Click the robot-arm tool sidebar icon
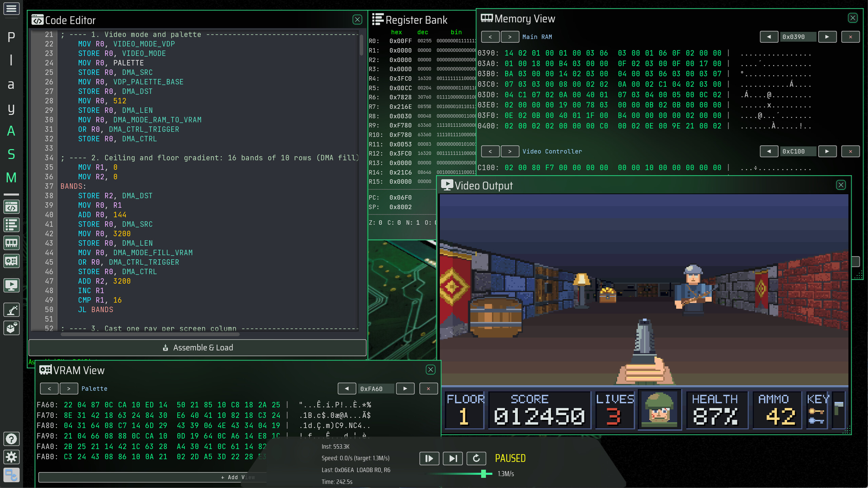Viewport: 868px width, 488px height. coord(11,310)
